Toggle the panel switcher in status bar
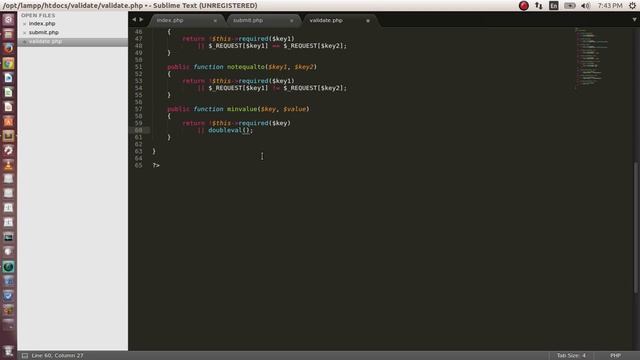Viewport: 640px width, 360px height. click(25, 356)
